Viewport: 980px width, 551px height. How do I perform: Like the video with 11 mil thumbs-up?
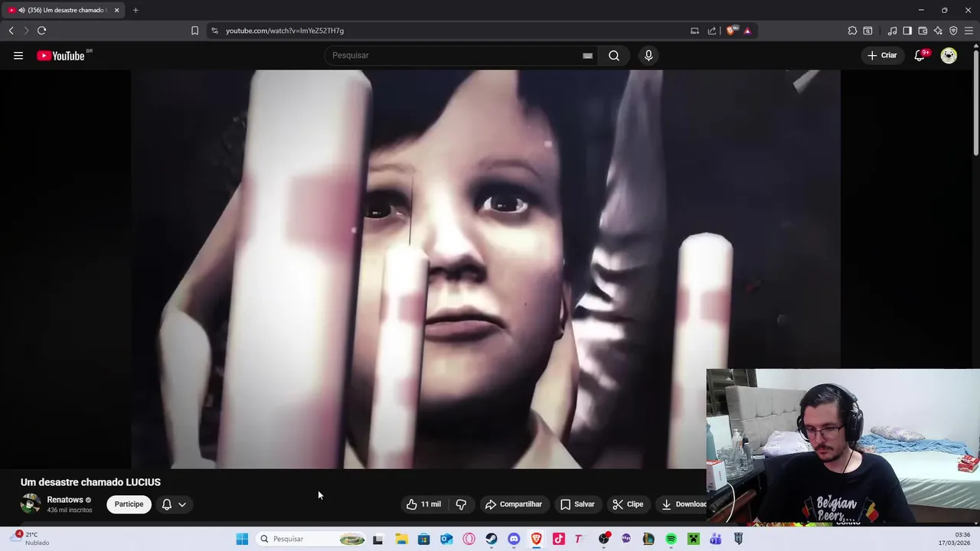coord(423,504)
